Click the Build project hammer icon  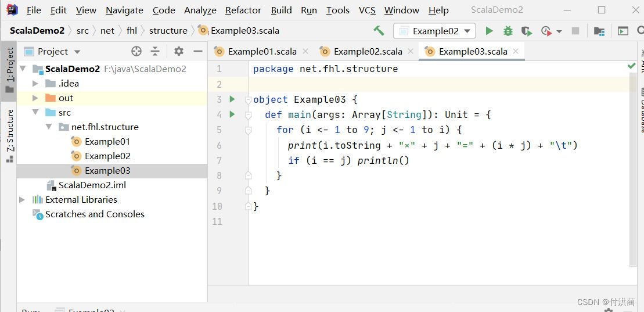379,31
